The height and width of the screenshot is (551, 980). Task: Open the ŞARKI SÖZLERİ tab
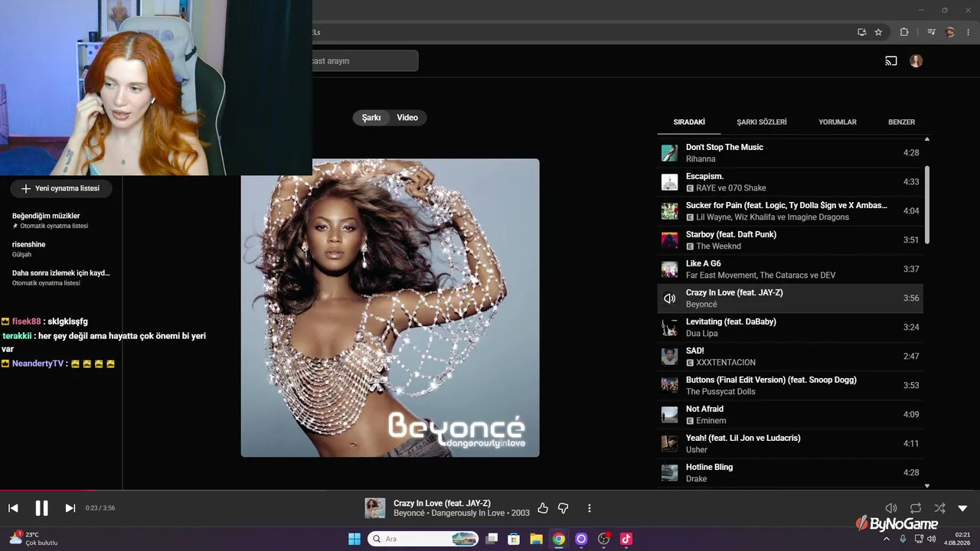(762, 122)
